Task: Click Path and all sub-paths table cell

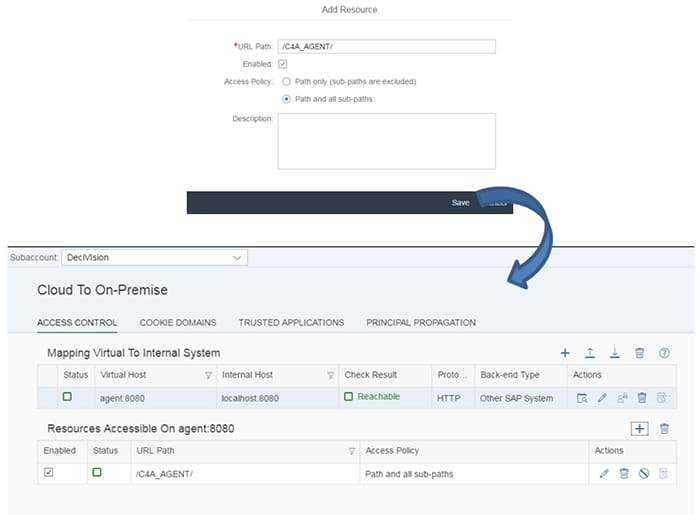Action: (474, 474)
